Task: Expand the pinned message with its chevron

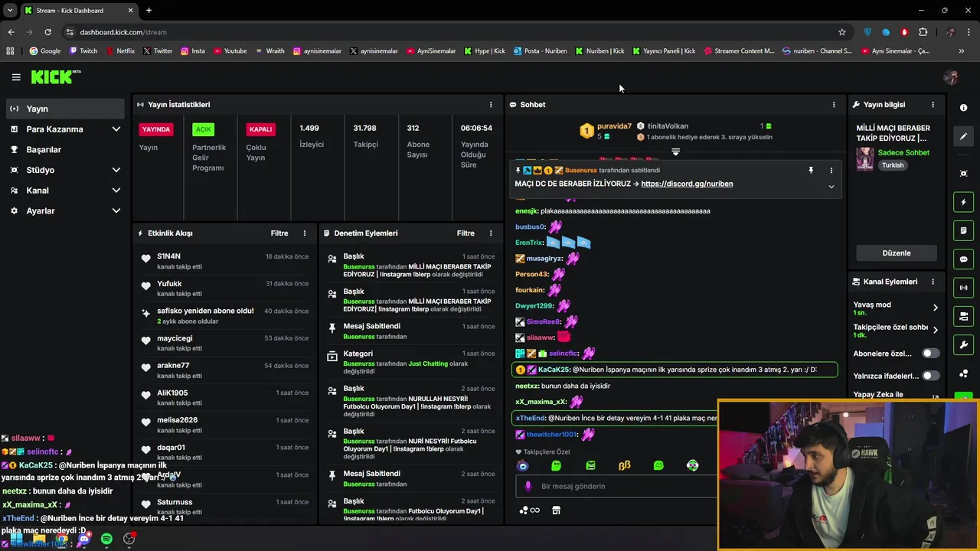Action: (831, 186)
